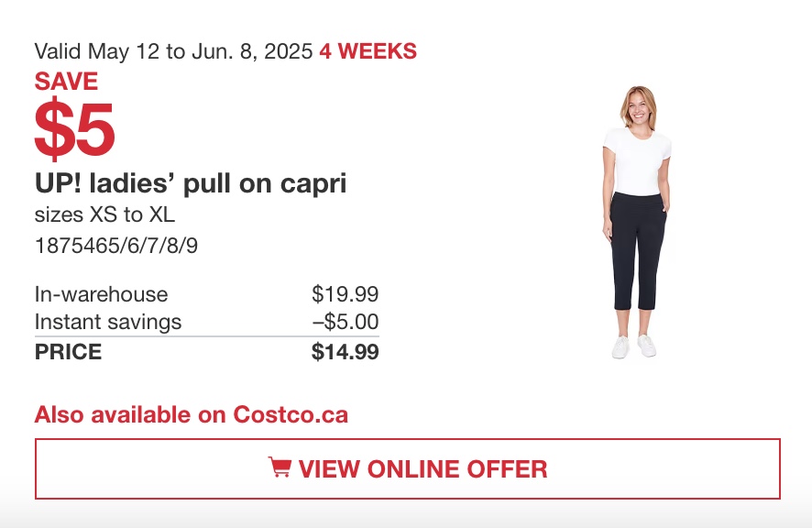
Task: Click the item number 1875465/6/7/8/9
Action: pyautogui.click(x=116, y=246)
